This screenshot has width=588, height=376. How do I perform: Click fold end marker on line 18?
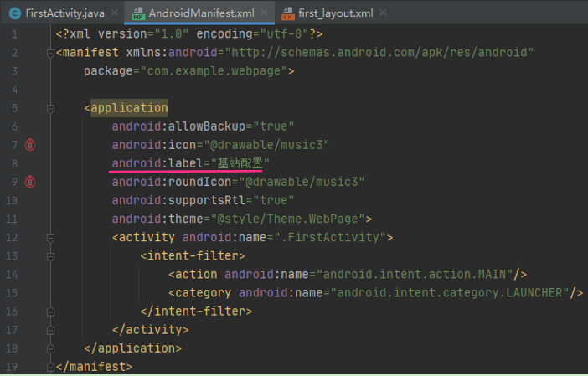[50, 349]
